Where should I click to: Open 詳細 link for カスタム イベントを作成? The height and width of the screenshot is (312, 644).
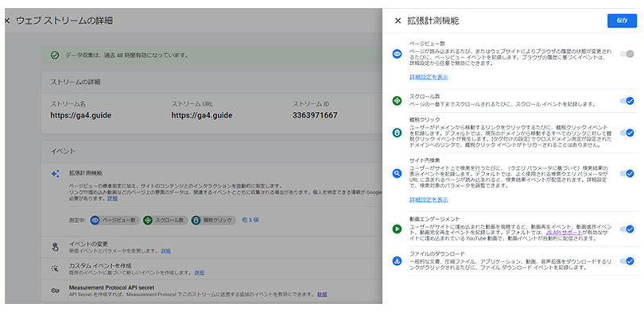tap(200, 272)
